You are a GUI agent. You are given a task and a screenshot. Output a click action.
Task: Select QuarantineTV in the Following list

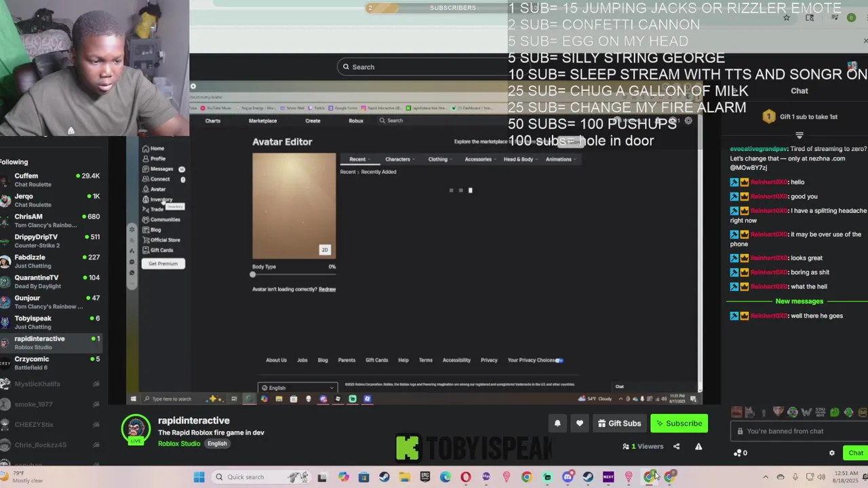51,281
